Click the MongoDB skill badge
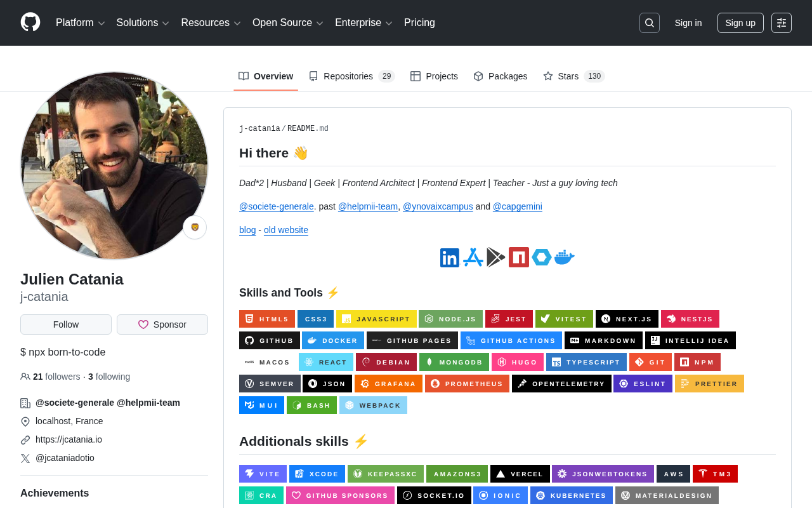This screenshot has height=508, width=812. (x=454, y=362)
